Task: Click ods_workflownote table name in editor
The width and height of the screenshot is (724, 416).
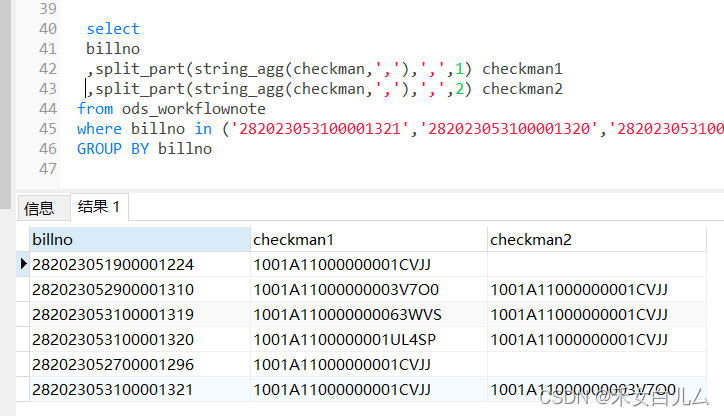Action: [x=193, y=109]
